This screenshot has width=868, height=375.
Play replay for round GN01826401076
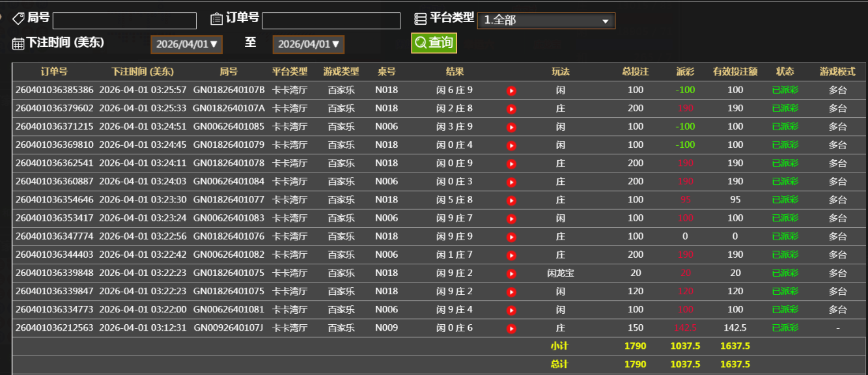click(511, 237)
